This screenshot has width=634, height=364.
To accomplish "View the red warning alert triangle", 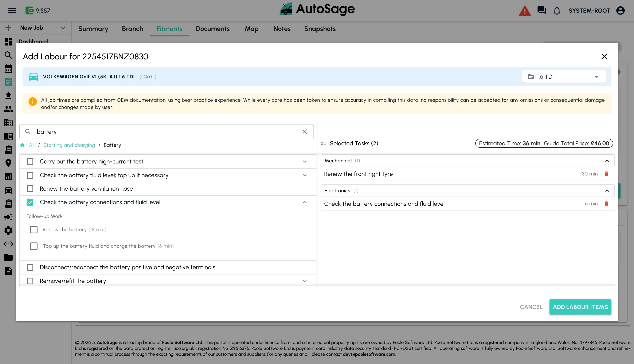I will (x=525, y=11).
